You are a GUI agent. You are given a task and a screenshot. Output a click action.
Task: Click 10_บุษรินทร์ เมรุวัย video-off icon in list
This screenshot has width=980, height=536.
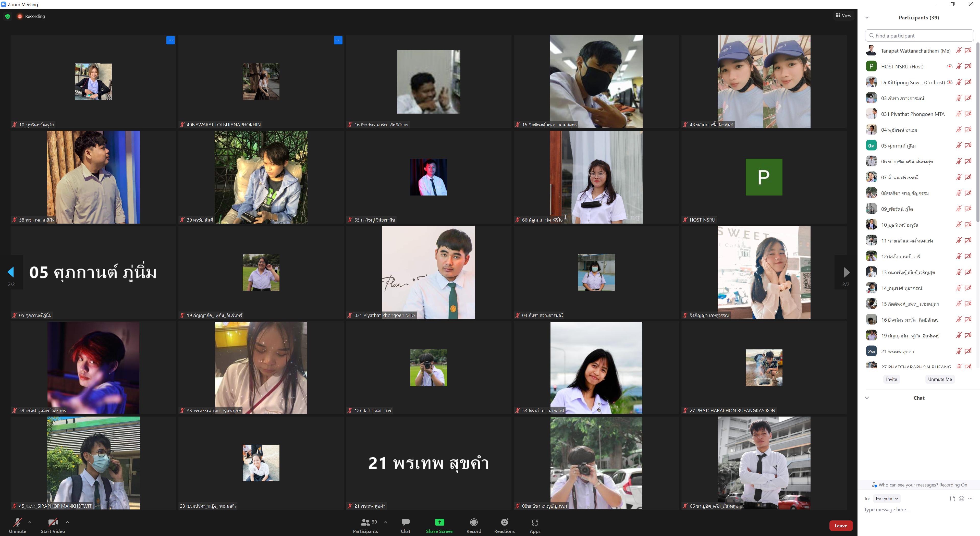pyautogui.click(x=968, y=224)
